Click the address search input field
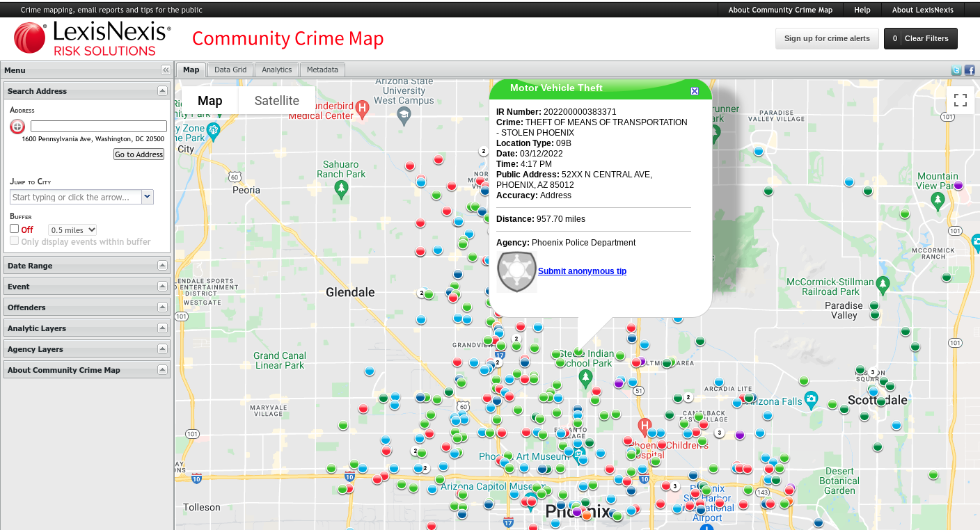 point(99,127)
